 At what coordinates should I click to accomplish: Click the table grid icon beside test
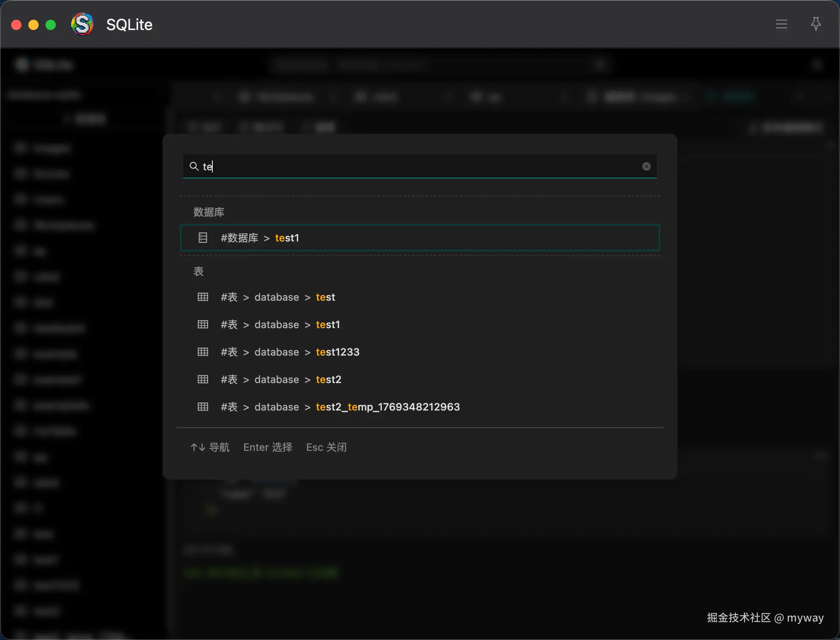click(203, 297)
